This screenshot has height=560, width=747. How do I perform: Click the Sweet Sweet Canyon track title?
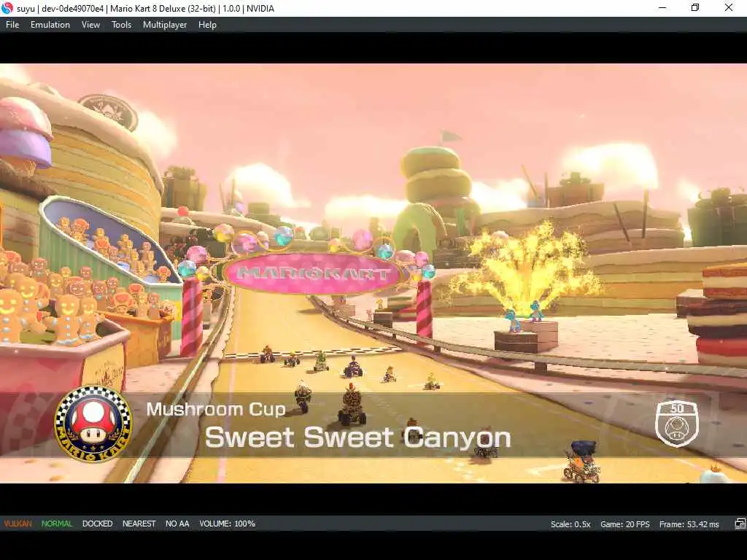point(357,437)
